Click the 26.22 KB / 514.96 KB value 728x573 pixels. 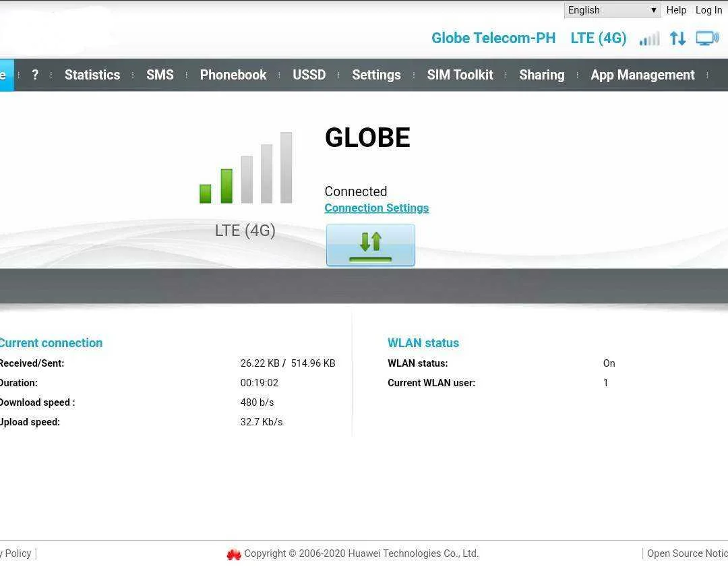[x=288, y=363]
